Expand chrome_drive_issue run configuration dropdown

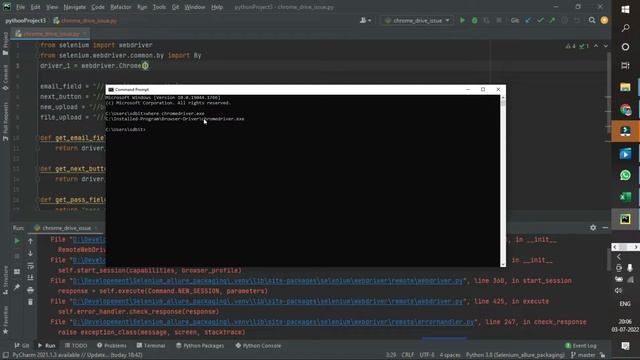418,20
